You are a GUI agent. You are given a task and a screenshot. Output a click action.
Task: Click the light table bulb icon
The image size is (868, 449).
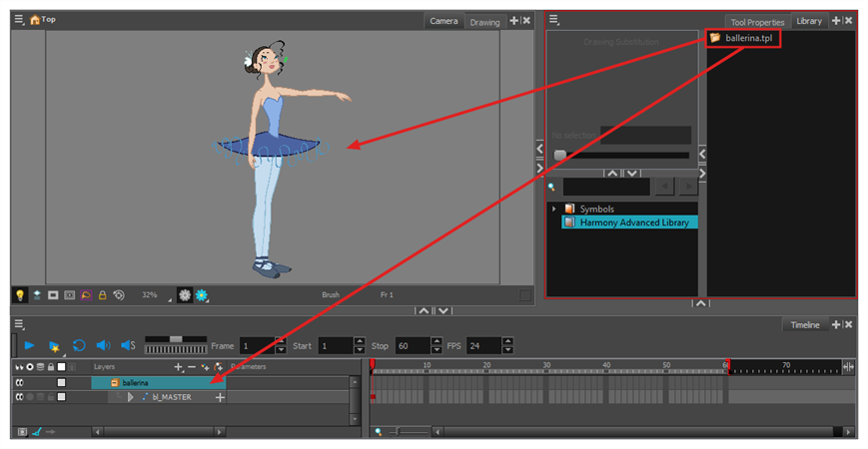[20, 295]
